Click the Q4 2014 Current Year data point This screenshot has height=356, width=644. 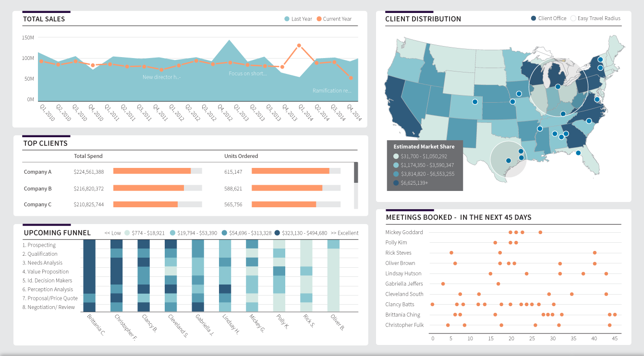tap(351, 78)
